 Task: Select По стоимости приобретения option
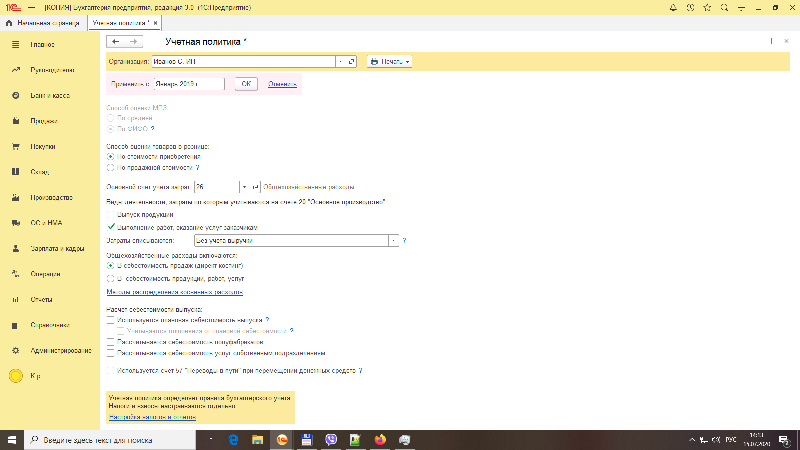[110, 157]
